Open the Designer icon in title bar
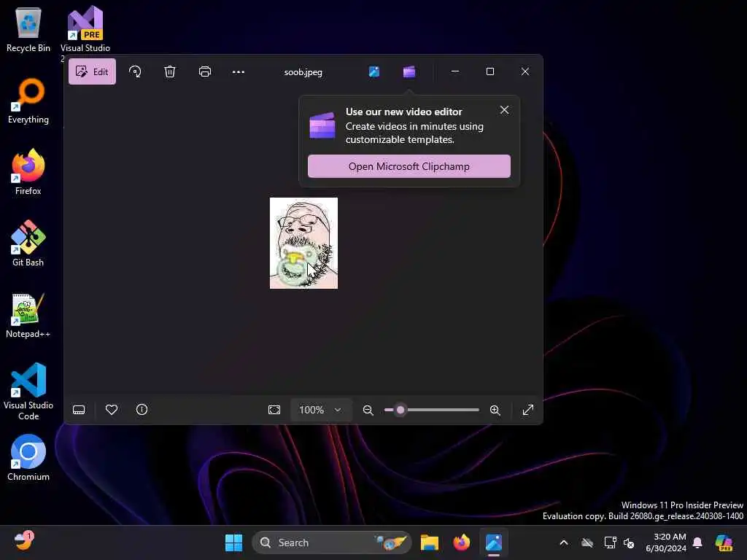The height and width of the screenshot is (560, 747). [x=374, y=72]
